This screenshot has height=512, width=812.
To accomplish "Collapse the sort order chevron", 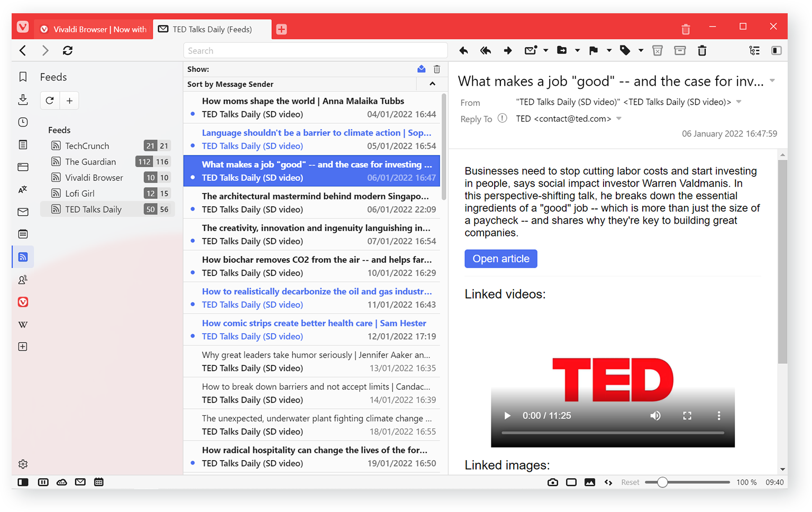I will click(432, 84).
